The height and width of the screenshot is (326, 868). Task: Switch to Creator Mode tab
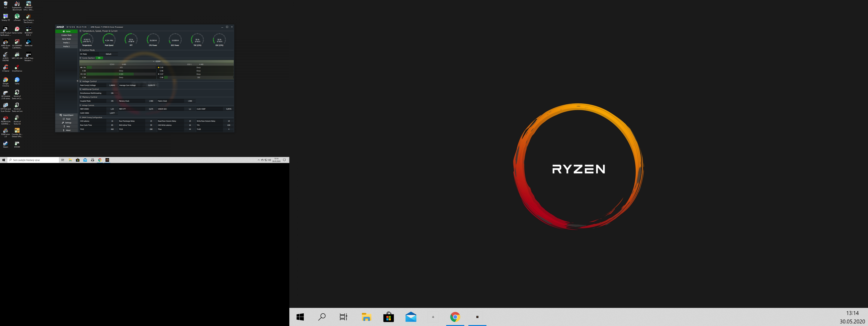[66, 35]
